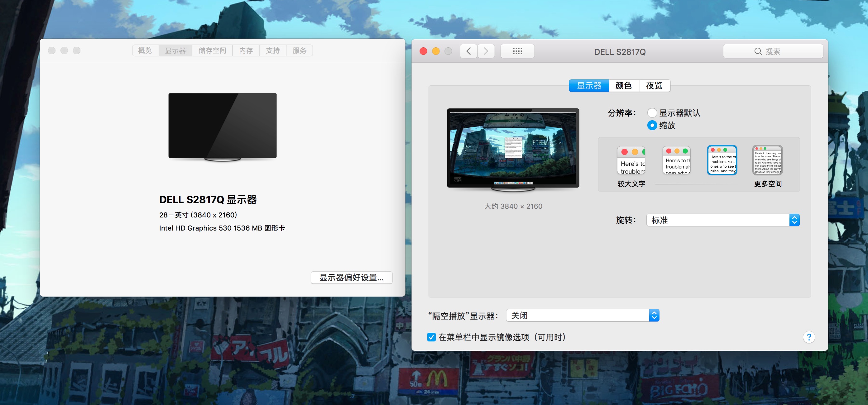This screenshot has height=405, width=868.
Task: Select the 显示器默认 resolution radio button
Action: [x=652, y=113]
